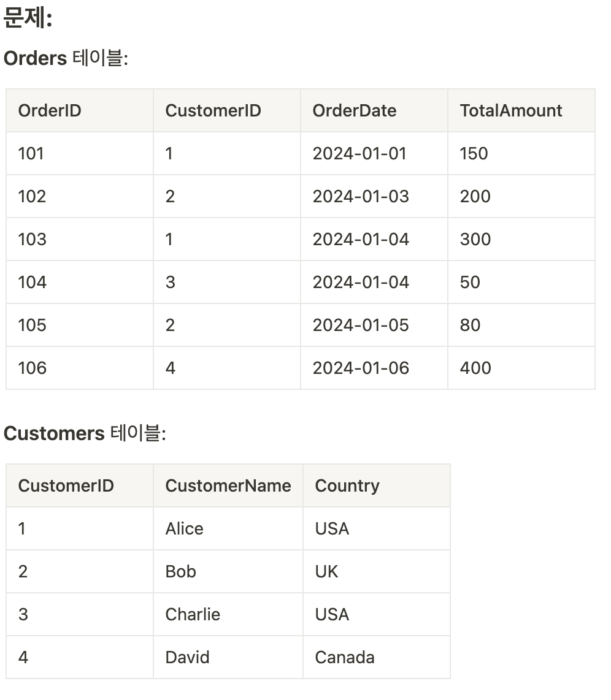
Task: Select the Canada country cell
Action: pos(345,657)
